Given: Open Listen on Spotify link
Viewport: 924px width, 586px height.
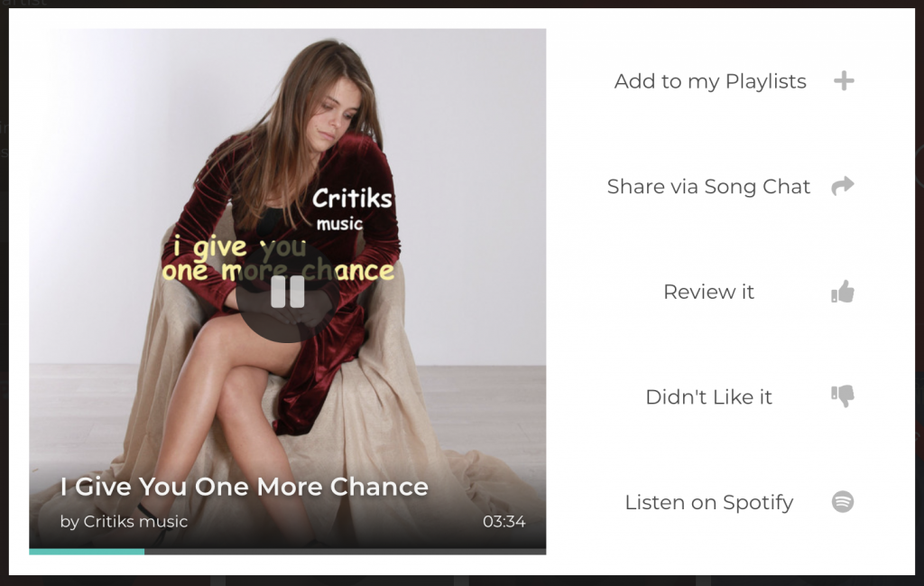Looking at the screenshot, I should click(709, 502).
